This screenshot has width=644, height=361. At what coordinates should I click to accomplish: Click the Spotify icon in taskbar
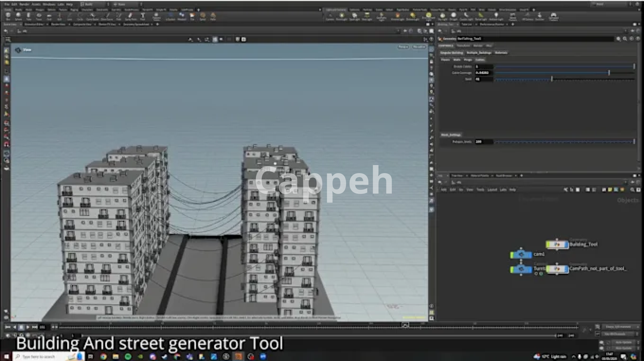click(128, 357)
